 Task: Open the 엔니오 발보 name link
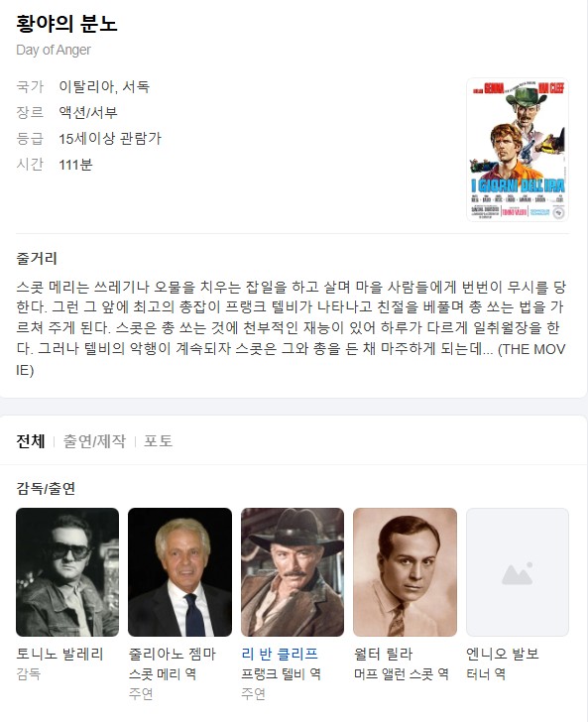503,654
